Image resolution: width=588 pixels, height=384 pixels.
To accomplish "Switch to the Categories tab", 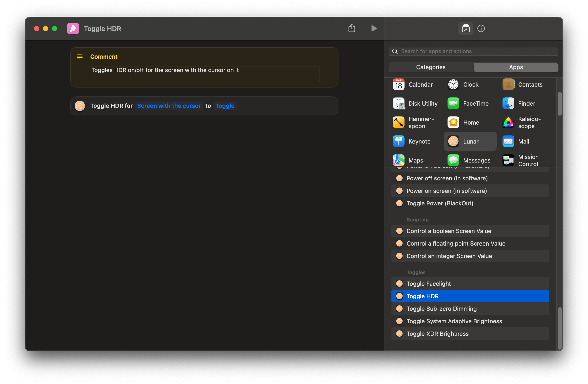I will click(431, 67).
